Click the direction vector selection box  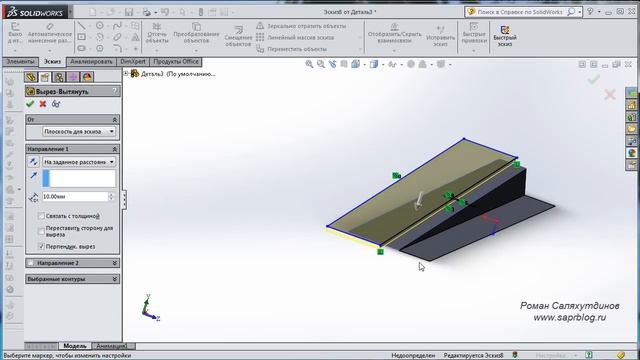click(79, 178)
